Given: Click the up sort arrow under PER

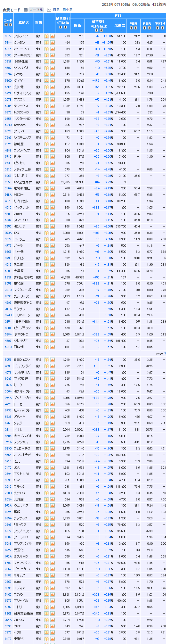Looking at the screenshot, I should pos(131,28).
